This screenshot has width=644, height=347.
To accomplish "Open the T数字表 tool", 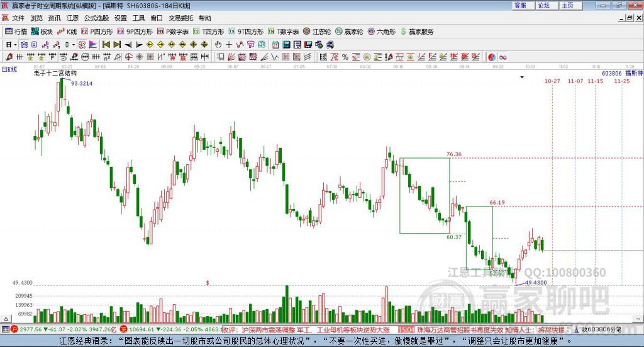I will 284,31.
